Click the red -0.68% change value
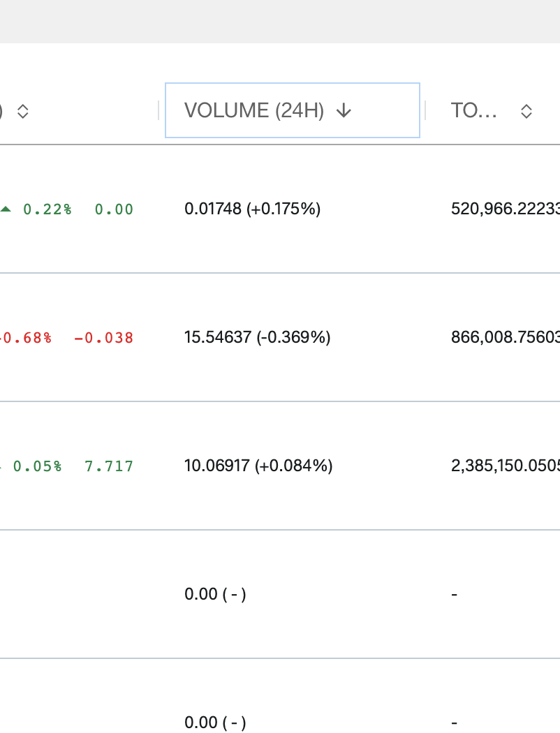This screenshot has height=733, width=560. [26, 337]
